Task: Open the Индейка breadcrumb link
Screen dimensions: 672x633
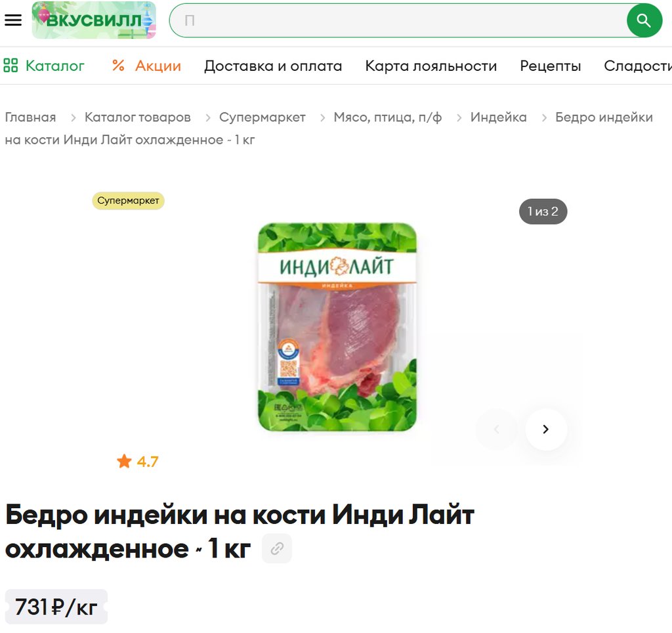Action: [x=499, y=117]
